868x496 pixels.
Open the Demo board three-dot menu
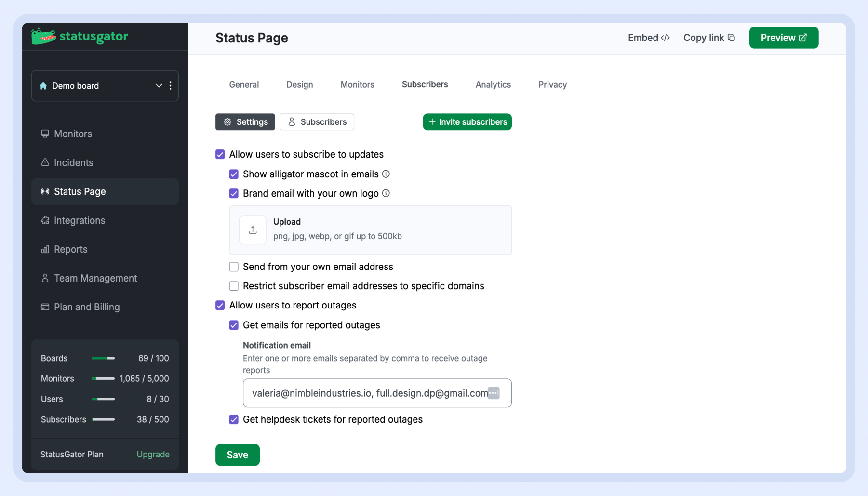tap(171, 86)
